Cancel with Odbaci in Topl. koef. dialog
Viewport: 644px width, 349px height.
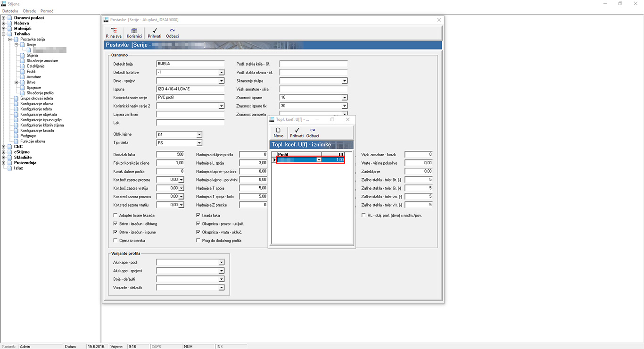coord(313,133)
